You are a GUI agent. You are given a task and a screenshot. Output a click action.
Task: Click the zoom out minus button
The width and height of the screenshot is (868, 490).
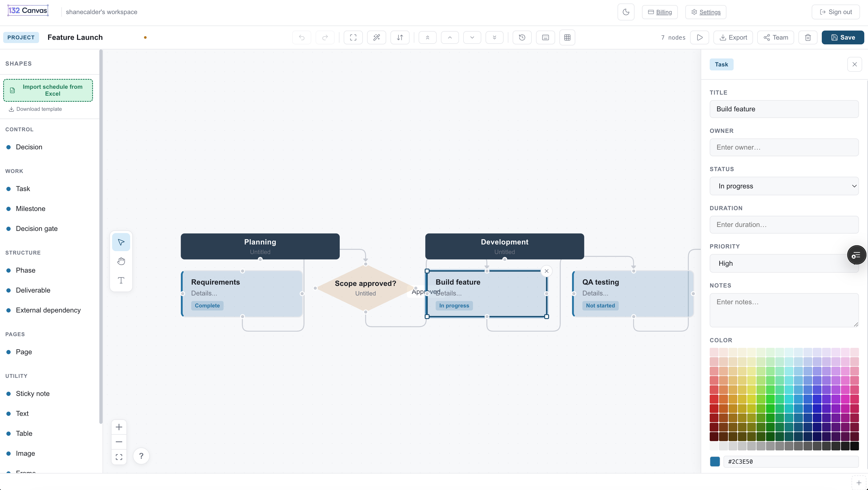pyautogui.click(x=119, y=442)
